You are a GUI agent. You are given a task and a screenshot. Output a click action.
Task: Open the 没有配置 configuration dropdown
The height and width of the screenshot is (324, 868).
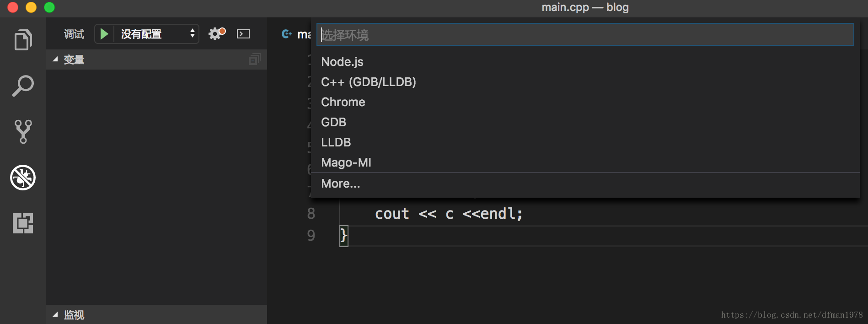(x=157, y=34)
